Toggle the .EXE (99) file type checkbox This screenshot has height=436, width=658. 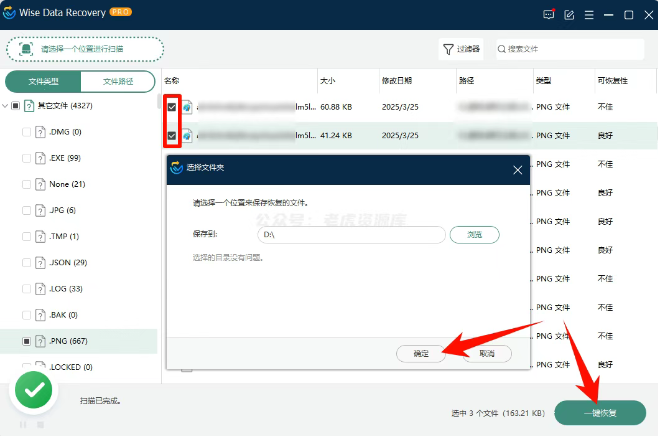pyautogui.click(x=27, y=158)
